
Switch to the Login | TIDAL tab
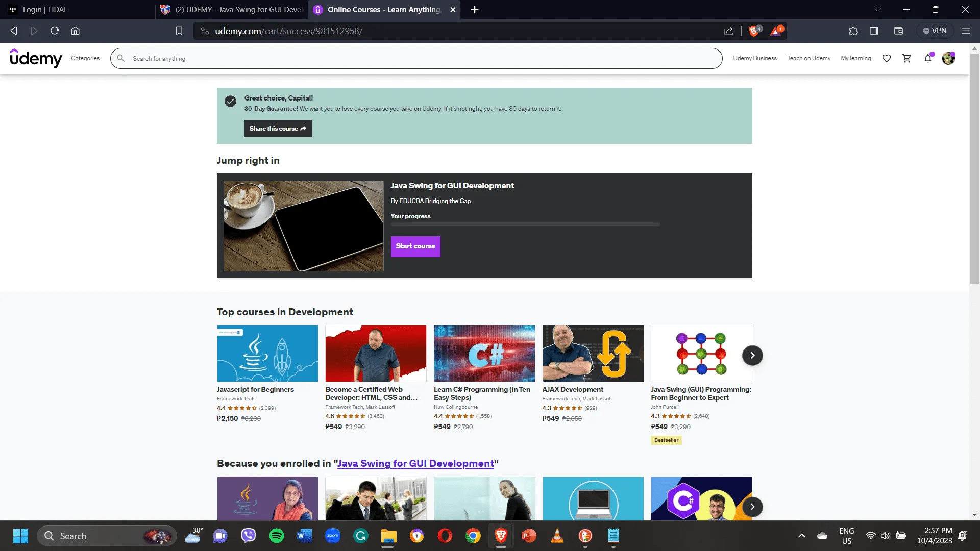78,10
